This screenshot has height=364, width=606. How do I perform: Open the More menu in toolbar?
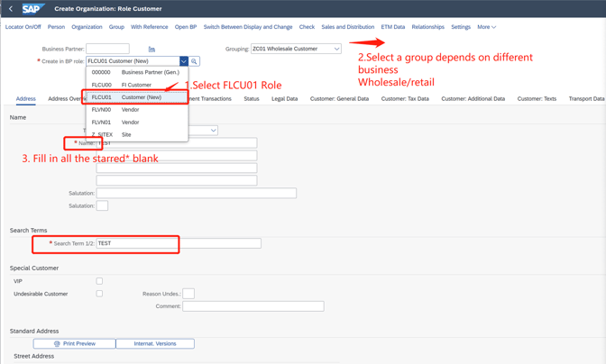pyautogui.click(x=486, y=27)
